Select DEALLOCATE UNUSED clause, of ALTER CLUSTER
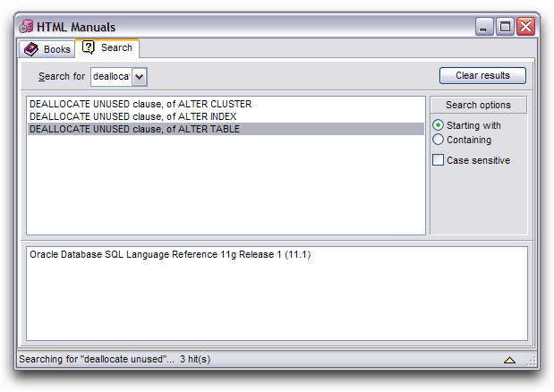Image resolution: width=554 pixels, height=392 pixels. [226, 104]
